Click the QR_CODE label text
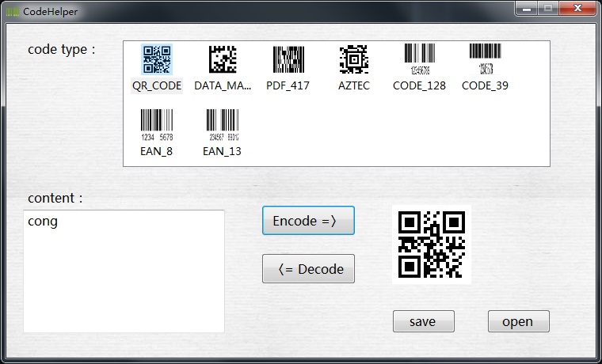 pos(157,85)
